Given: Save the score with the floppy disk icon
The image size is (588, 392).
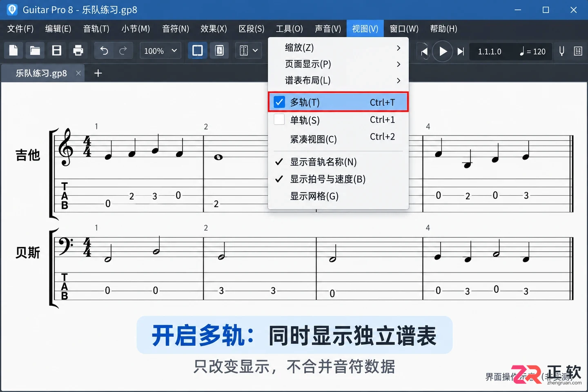Looking at the screenshot, I should tap(57, 51).
